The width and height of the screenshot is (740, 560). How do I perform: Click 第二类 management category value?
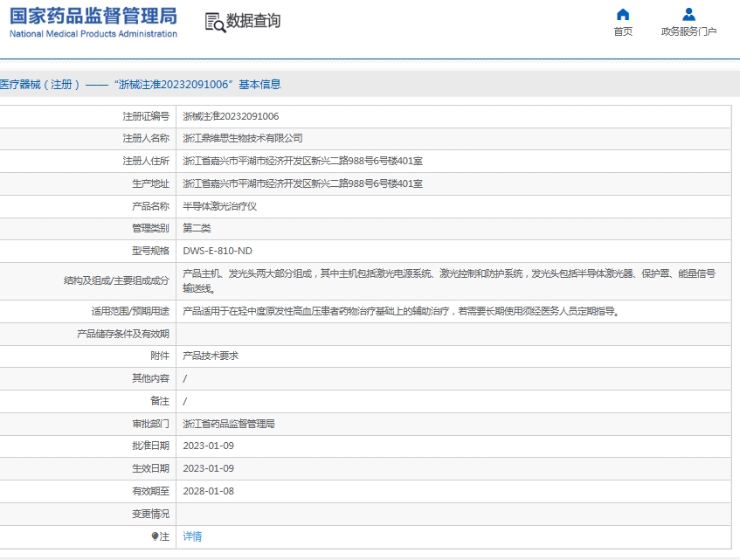click(x=197, y=228)
